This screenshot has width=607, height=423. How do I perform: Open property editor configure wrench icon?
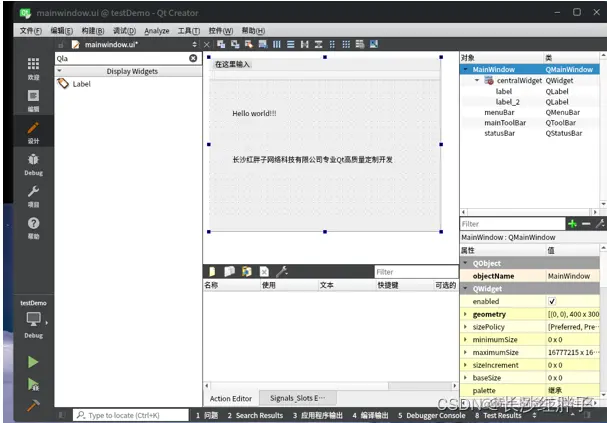[600, 224]
